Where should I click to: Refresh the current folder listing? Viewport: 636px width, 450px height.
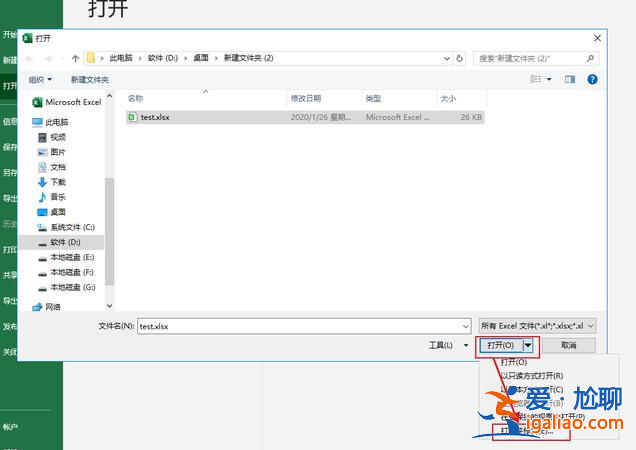tap(459, 58)
